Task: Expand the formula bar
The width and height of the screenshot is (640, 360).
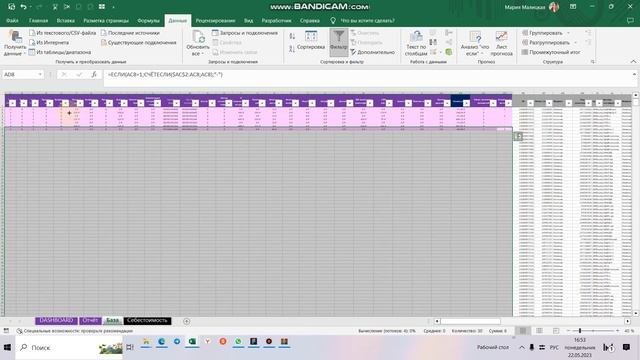Action: tap(634, 74)
